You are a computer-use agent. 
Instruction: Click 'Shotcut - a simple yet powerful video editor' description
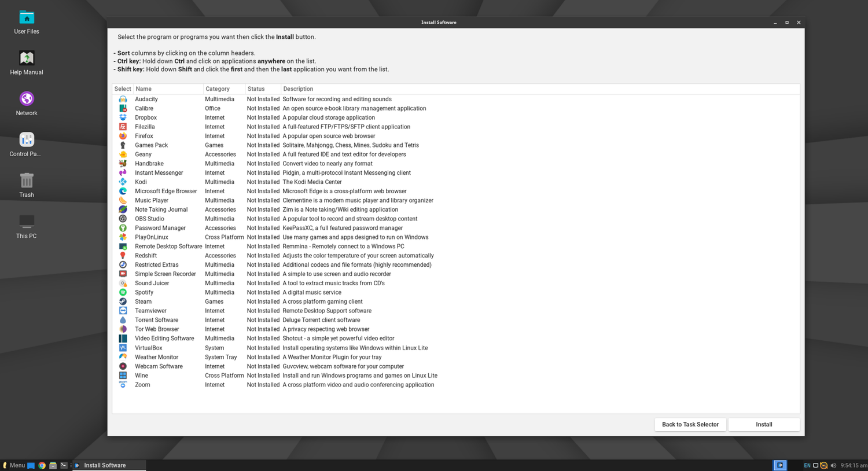click(339, 338)
